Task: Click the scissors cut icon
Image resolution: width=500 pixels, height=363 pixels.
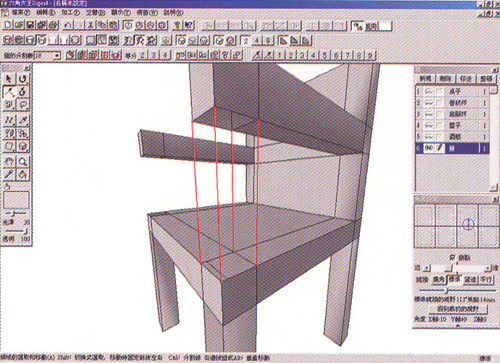Action: click(x=90, y=25)
